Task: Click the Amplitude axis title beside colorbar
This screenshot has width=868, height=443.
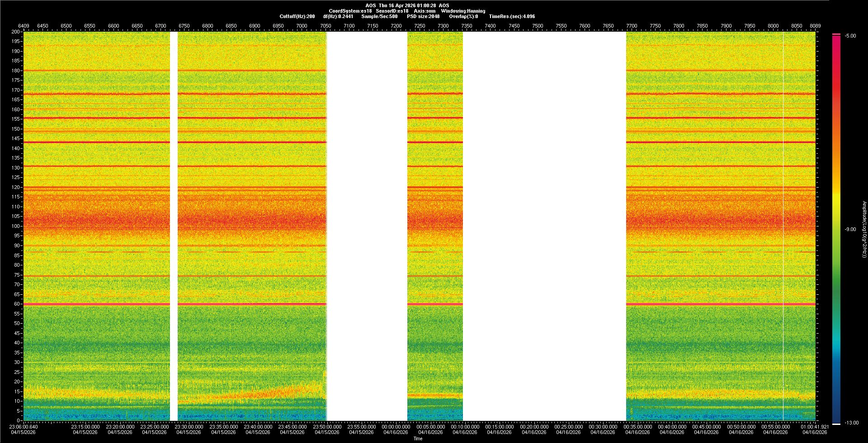Action: click(864, 230)
